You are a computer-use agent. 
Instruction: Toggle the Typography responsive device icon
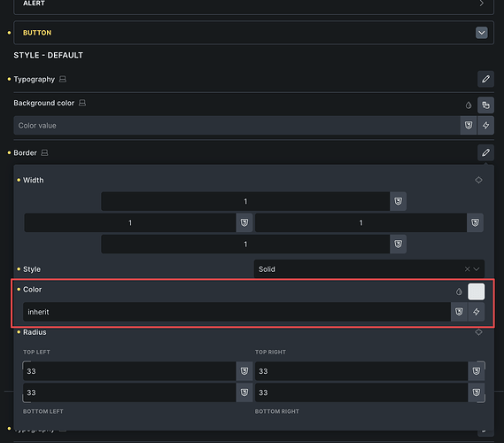click(63, 79)
